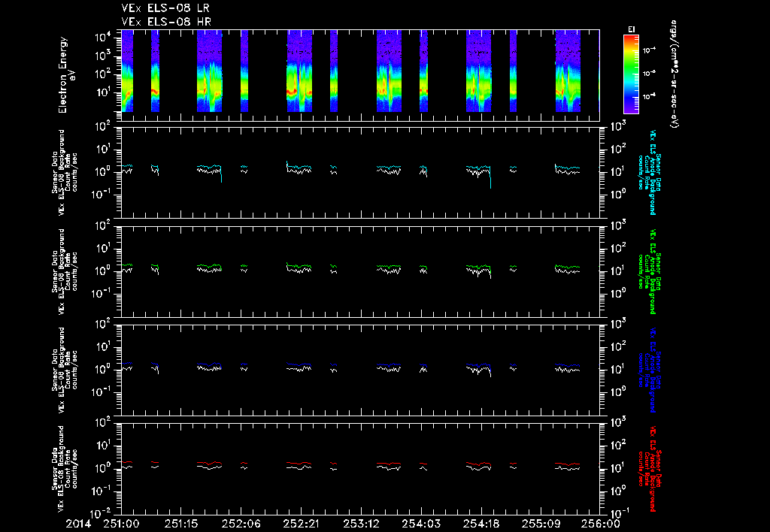Select the 'Electron Energy eV' axis label
Screen dimensions: 770x532
click(x=66, y=74)
